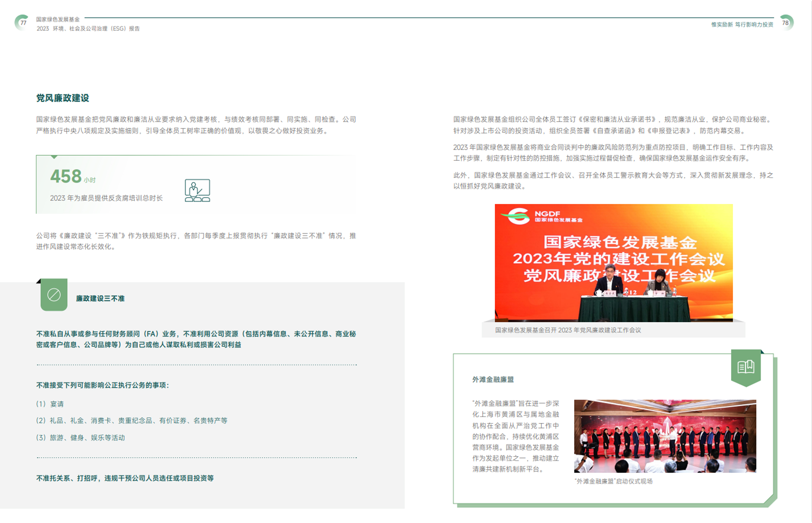Click the heading 外滩金融廉盟

pyautogui.click(x=493, y=379)
